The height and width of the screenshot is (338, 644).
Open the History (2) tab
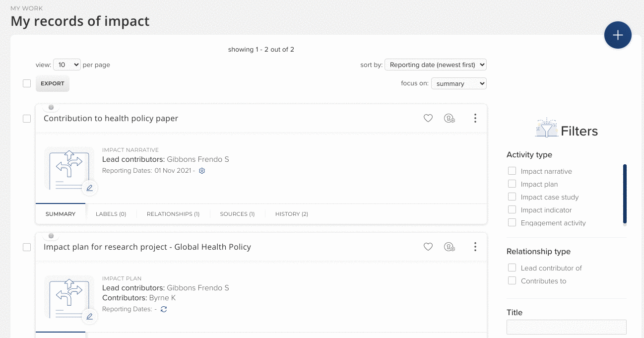coord(291,214)
